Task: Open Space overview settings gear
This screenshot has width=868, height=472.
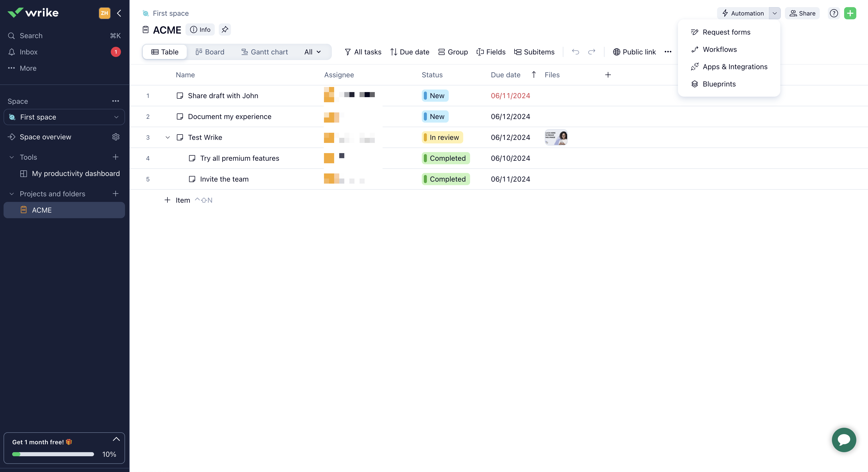Action: [x=116, y=137]
